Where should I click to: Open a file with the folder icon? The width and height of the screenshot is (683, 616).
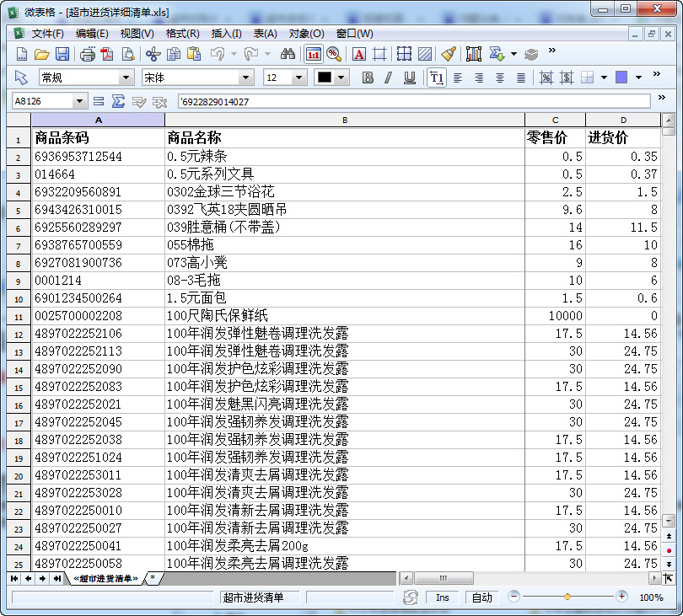42,55
